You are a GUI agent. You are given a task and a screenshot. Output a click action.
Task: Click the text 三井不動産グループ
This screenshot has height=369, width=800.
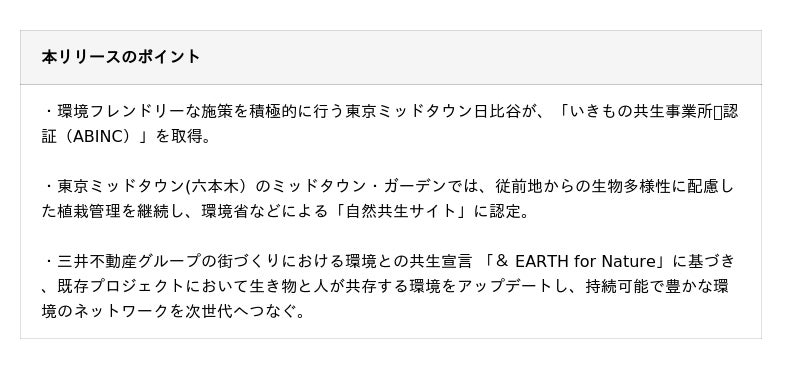(129, 261)
